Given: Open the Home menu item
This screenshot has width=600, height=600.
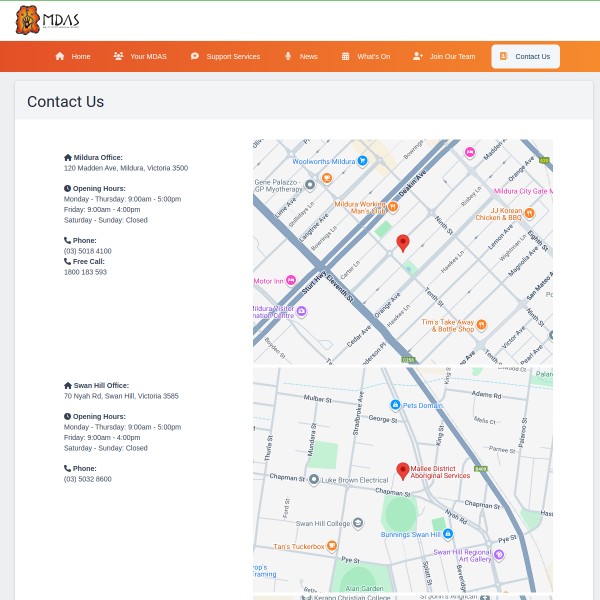Looking at the screenshot, I should coord(73,57).
